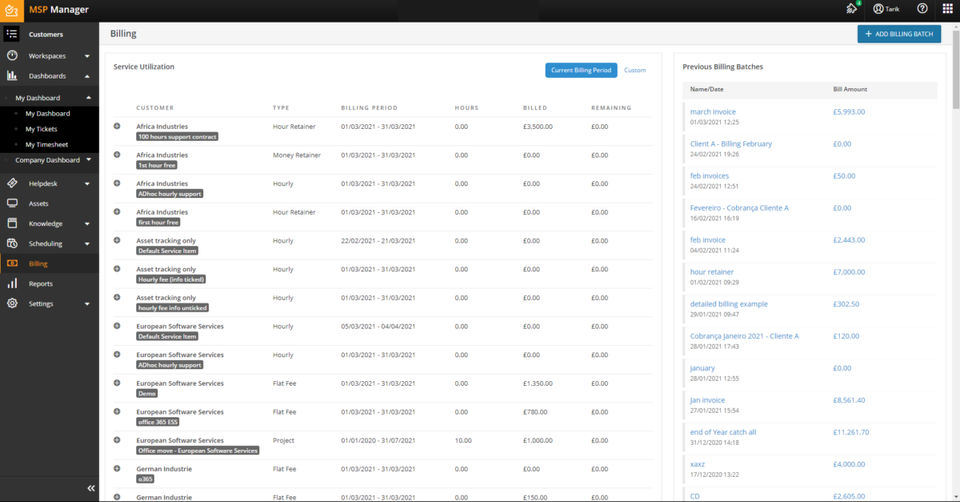Go to Reports section
The height and width of the screenshot is (502, 960).
[40, 283]
